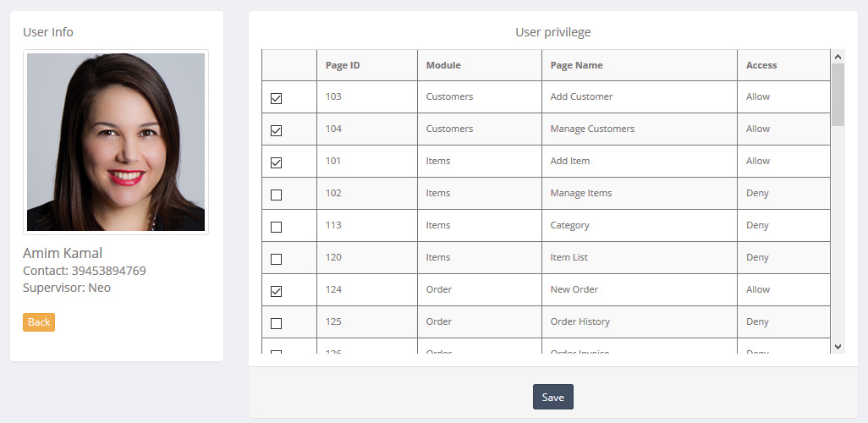Click page ID 124 link
The image size is (868, 423).
point(333,289)
